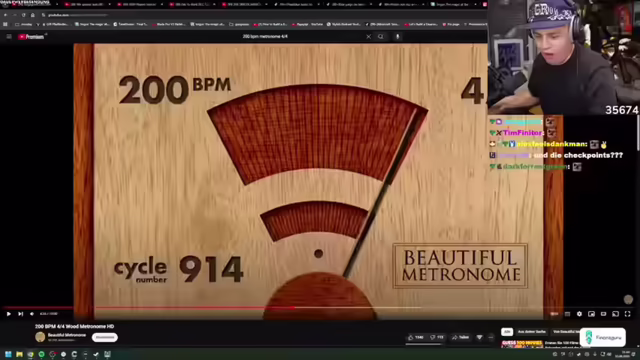Reload the browser page
Viewport: 640px width, 360px height.
[x=24, y=15]
